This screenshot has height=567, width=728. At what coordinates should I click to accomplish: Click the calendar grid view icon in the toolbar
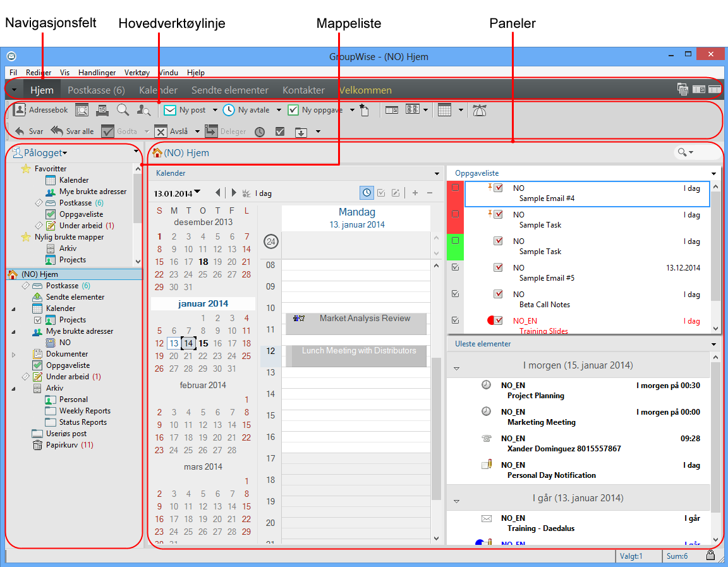(444, 110)
